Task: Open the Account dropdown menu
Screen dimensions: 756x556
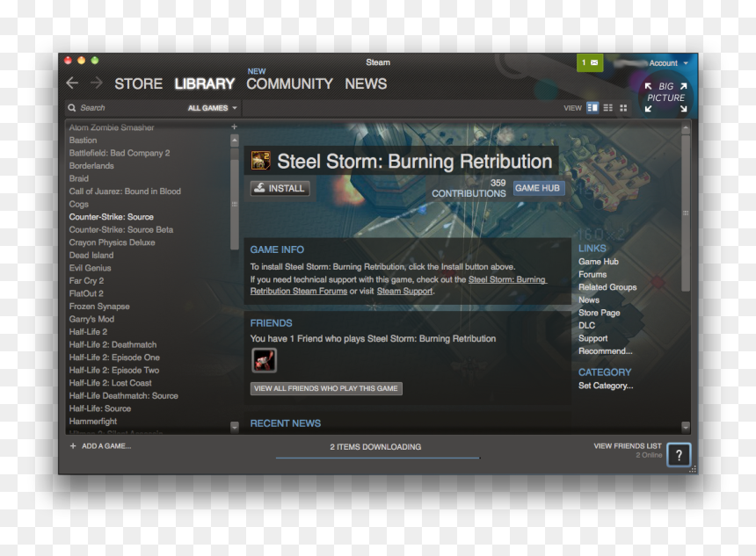Action: click(x=668, y=63)
